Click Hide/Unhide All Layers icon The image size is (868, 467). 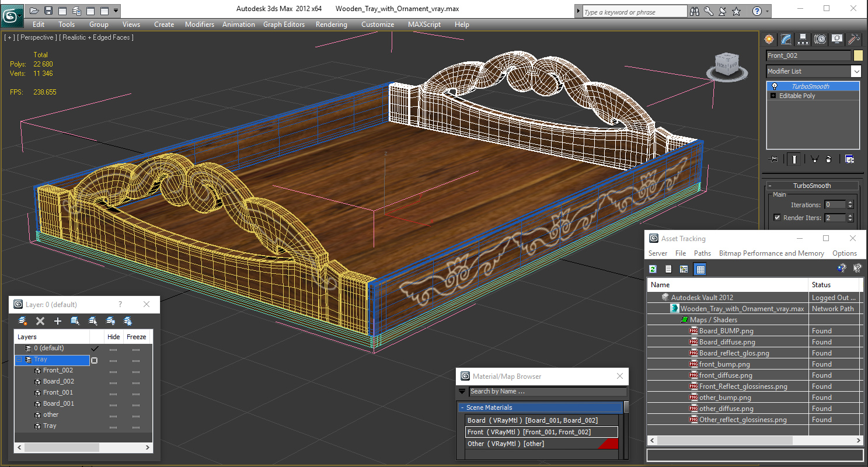coord(110,321)
